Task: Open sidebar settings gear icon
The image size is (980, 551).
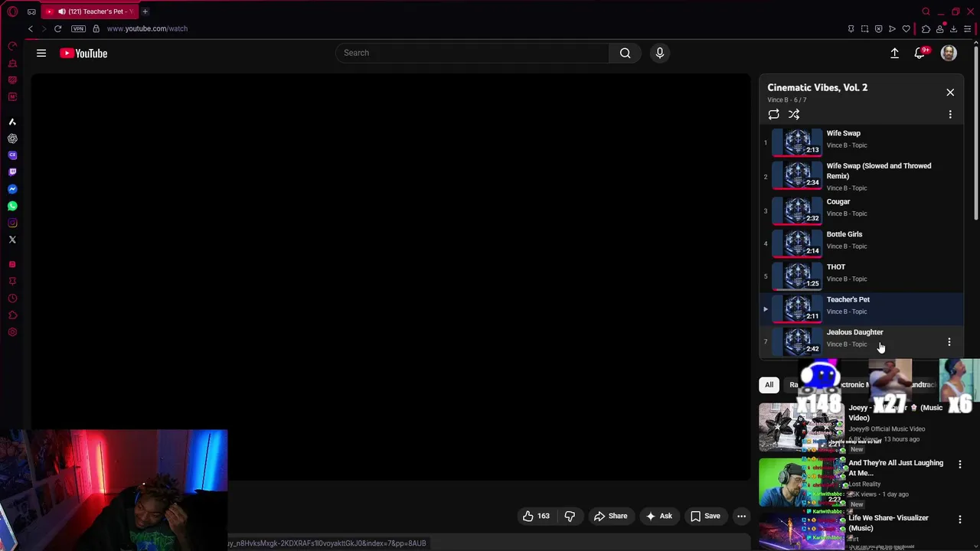Action: click(12, 332)
